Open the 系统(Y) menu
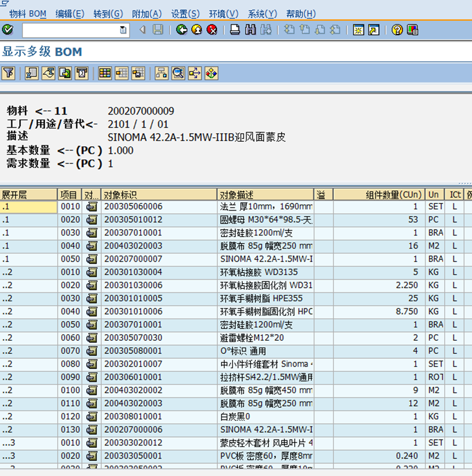This screenshot has width=472, height=476. tap(262, 14)
